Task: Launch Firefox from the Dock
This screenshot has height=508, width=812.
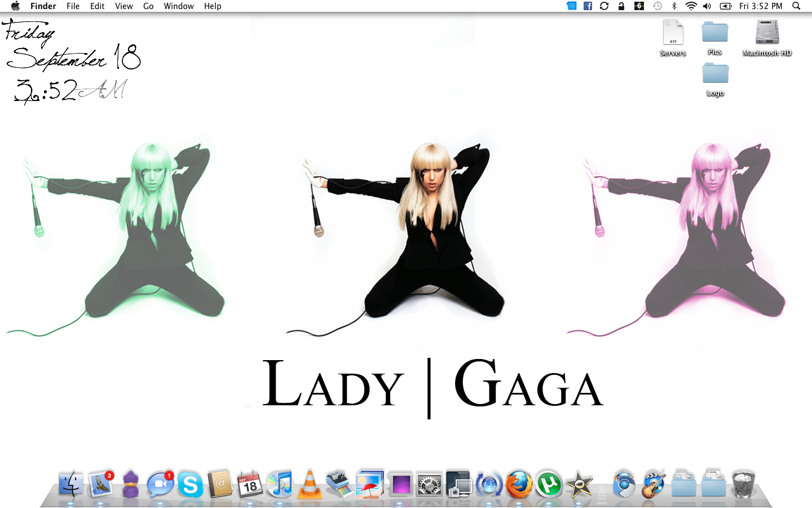Action: coord(519,484)
